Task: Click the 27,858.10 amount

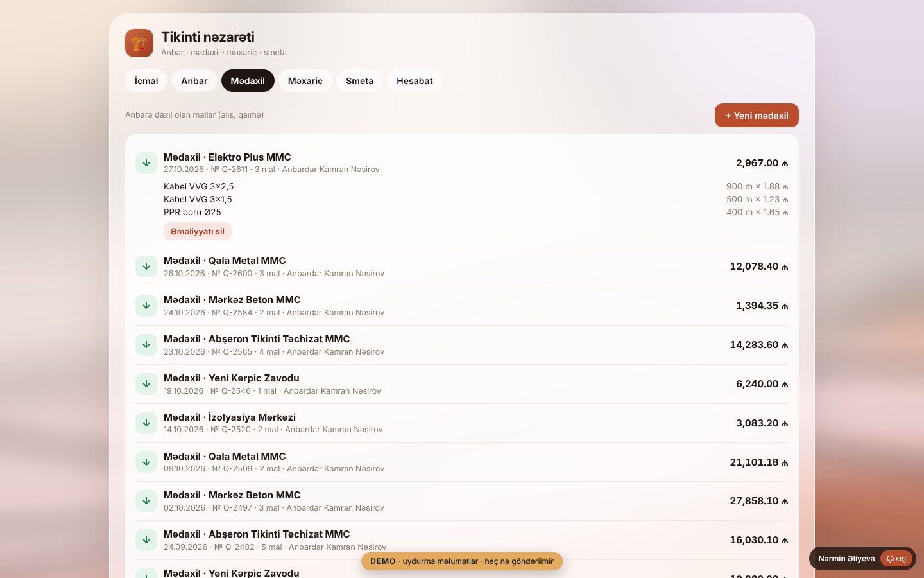Action: (759, 501)
